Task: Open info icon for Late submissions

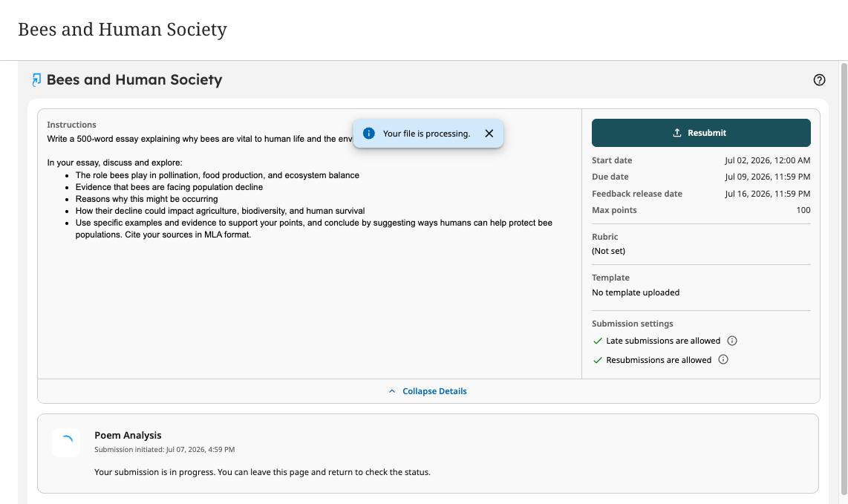Action: pyautogui.click(x=731, y=341)
